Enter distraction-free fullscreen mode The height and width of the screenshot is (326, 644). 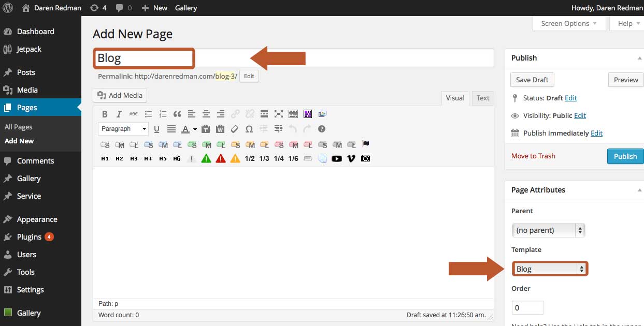(x=279, y=114)
